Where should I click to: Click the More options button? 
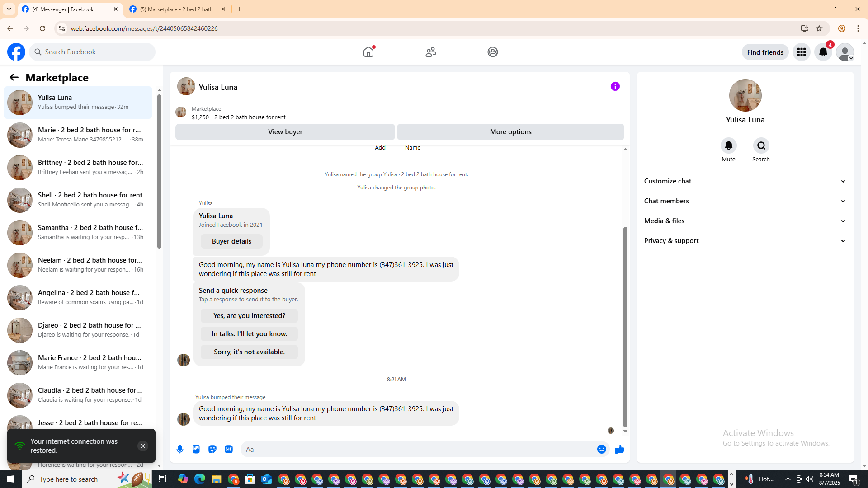510,132
